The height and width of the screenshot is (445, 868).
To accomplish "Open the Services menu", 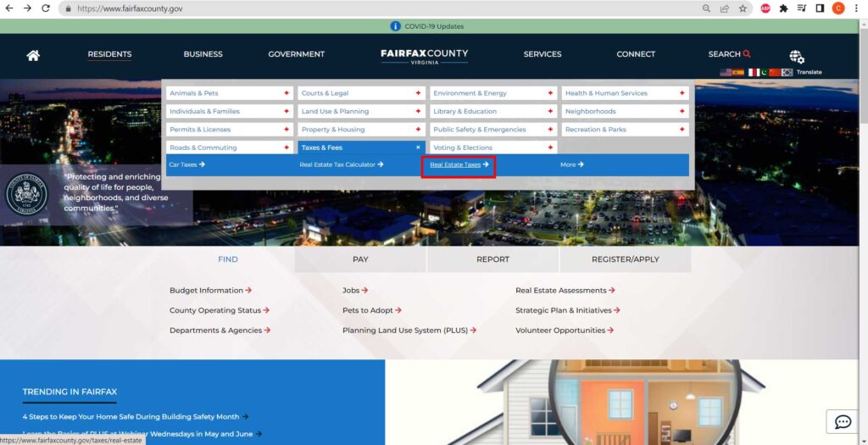I will [x=542, y=54].
